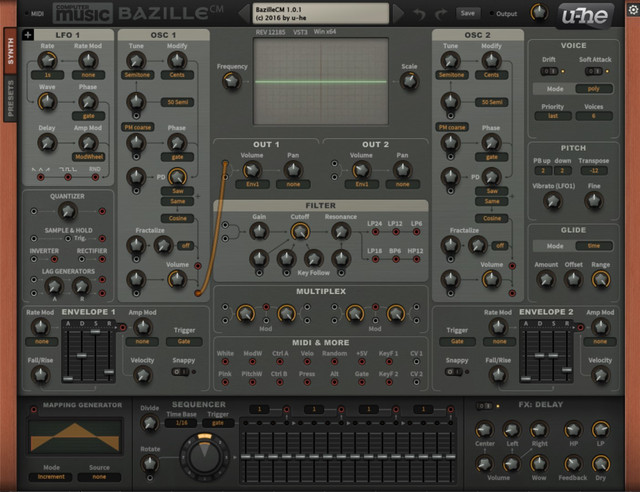Click the undo arrow icon in header
Screen dimensions: 640x492
[419, 14]
